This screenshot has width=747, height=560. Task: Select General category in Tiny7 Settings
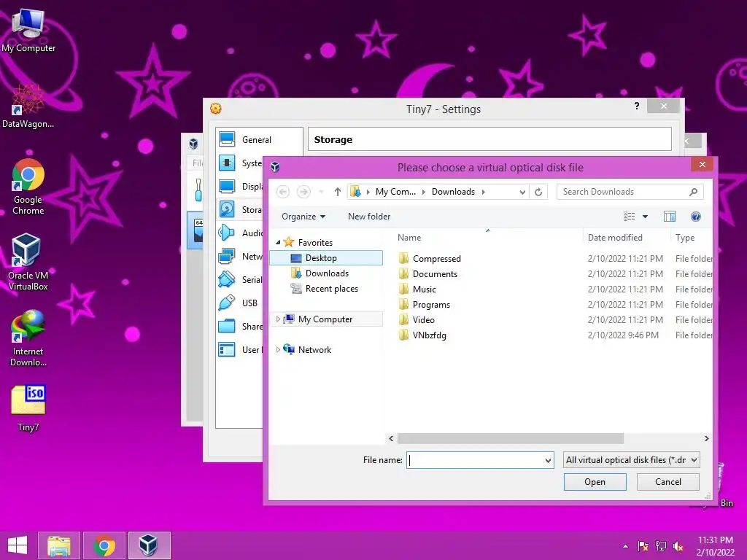(x=256, y=139)
